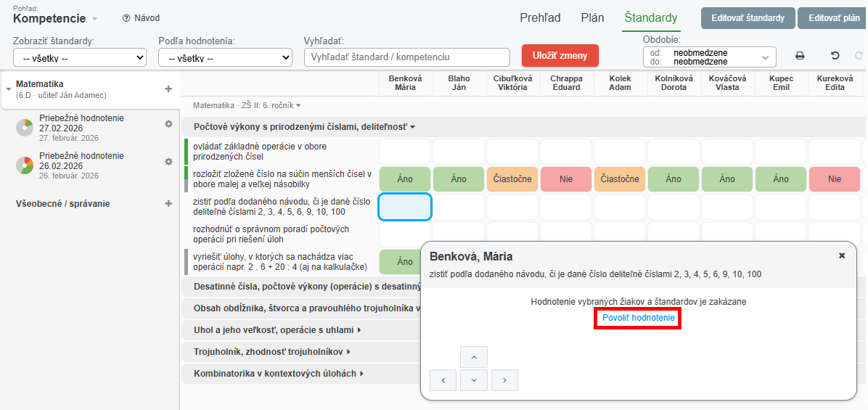Click empty cell for Blaho Ján in ovládať row
This screenshot has width=868, height=410.
pos(459,152)
